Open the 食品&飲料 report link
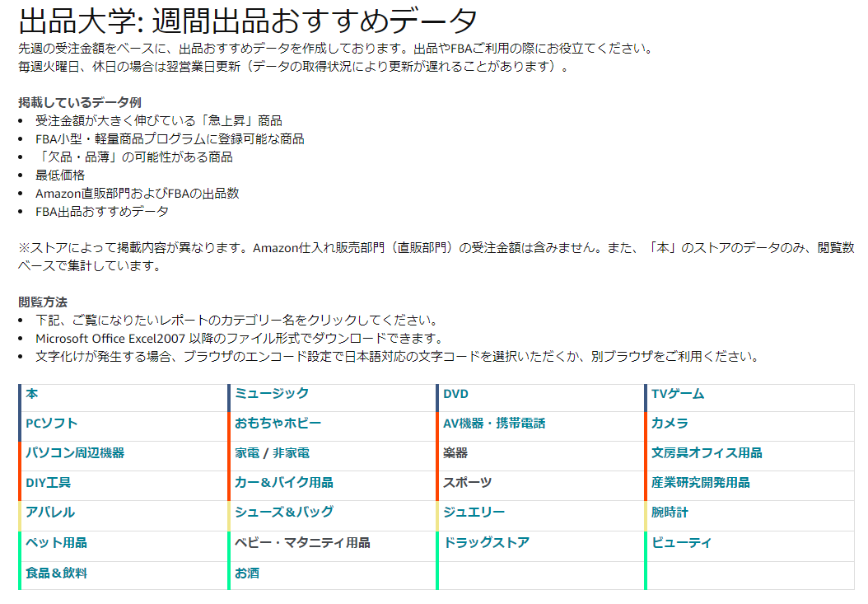 [x=56, y=574]
